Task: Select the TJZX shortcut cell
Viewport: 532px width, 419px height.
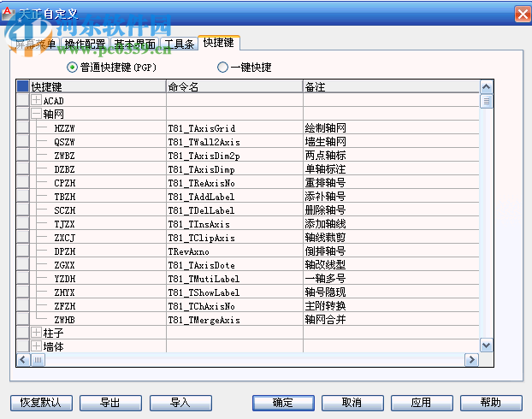Action: tap(98, 224)
